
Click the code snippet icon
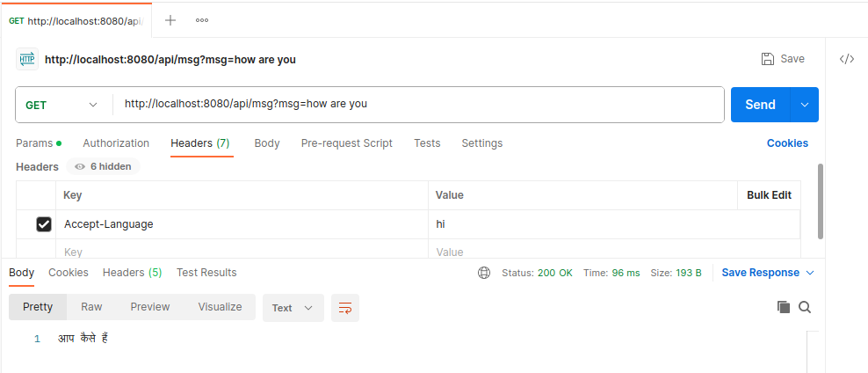[846, 59]
